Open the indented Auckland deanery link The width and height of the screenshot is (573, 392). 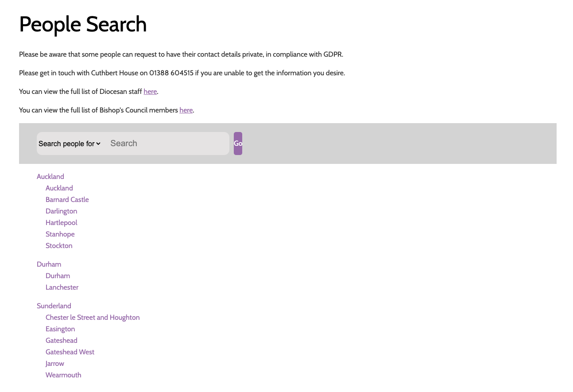59,188
